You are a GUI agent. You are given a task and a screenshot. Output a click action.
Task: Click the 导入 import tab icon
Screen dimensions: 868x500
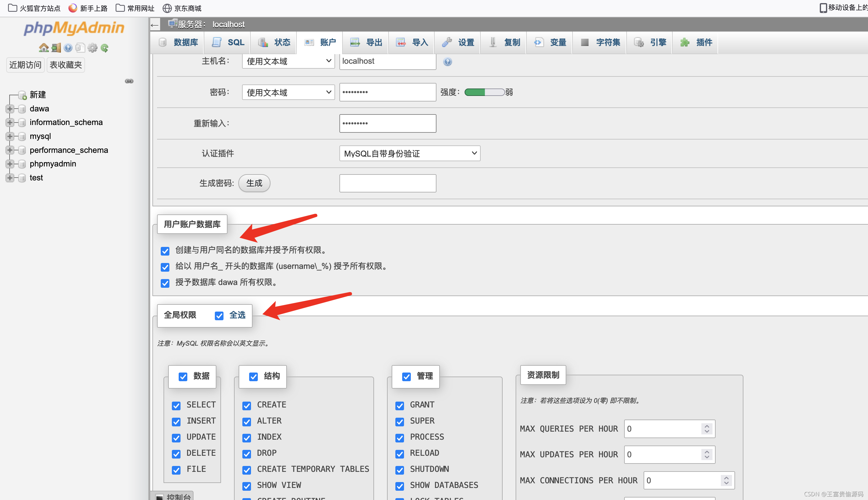[401, 42]
